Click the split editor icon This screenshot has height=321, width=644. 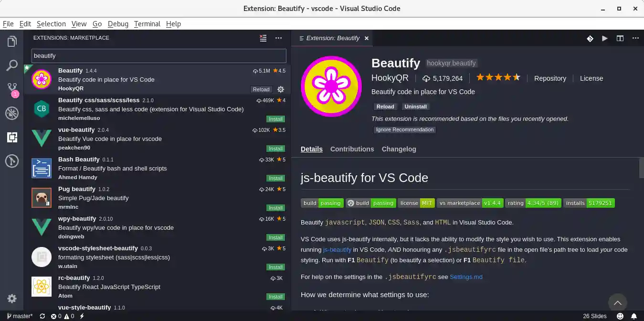pyautogui.click(x=620, y=38)
